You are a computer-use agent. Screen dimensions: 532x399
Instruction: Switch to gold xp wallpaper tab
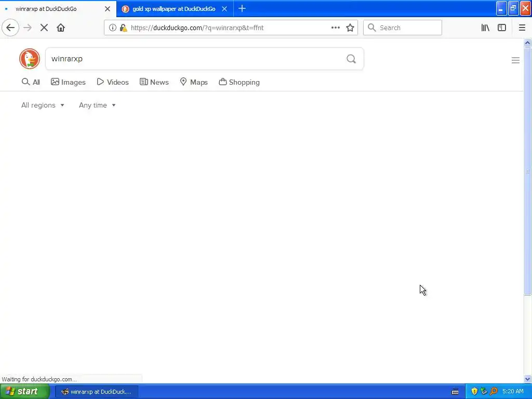pos(174,9)
